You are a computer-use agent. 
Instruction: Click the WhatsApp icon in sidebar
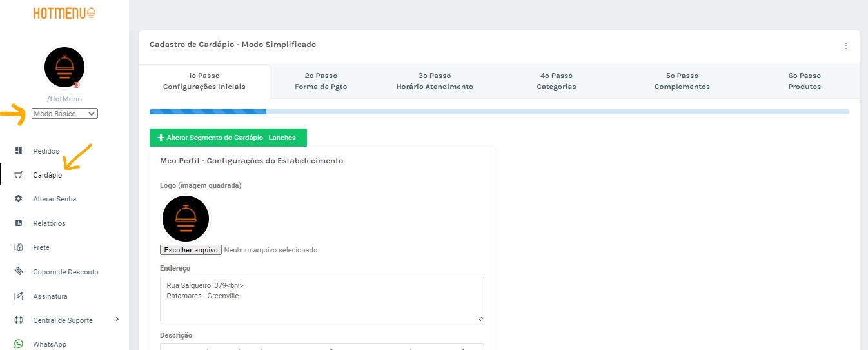(19, 344)
